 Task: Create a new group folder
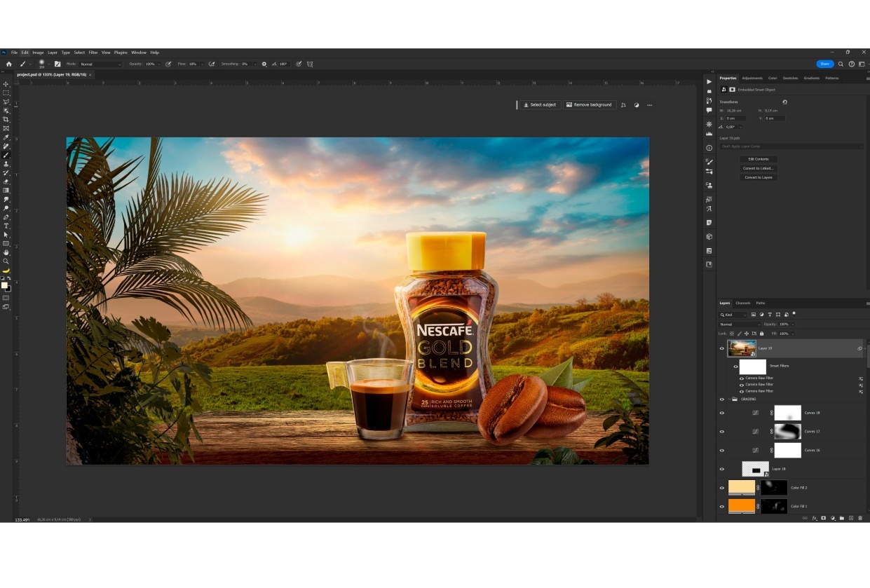842,518
